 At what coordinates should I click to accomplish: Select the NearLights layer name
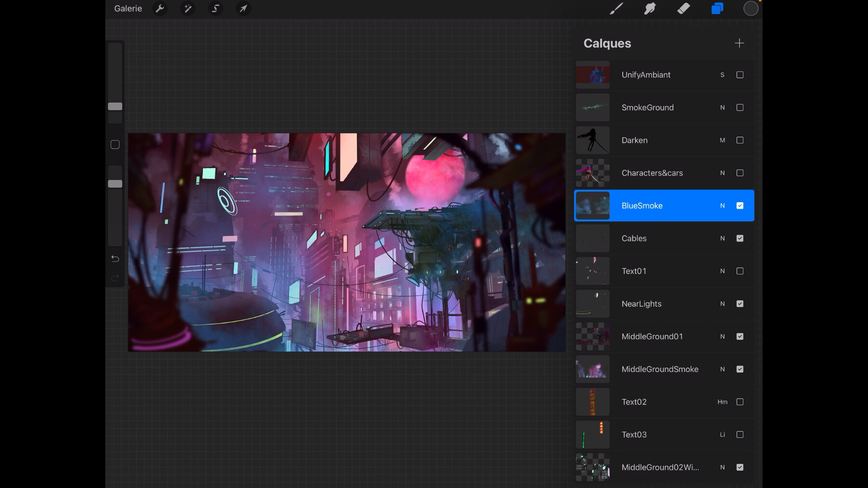641,304
